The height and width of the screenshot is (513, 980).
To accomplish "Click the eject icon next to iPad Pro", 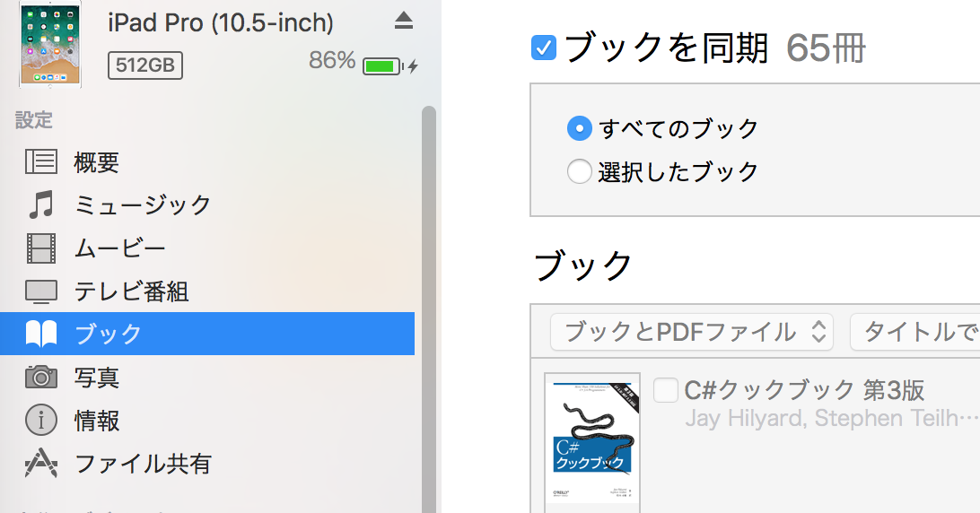I will coord(404,22).
